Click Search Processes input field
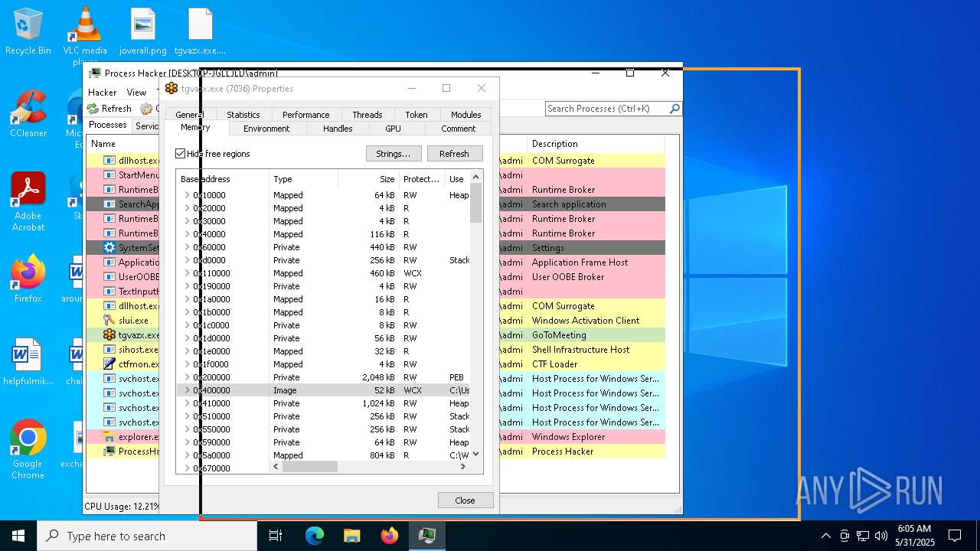980x551 pixels. click(x=606, y=109)
